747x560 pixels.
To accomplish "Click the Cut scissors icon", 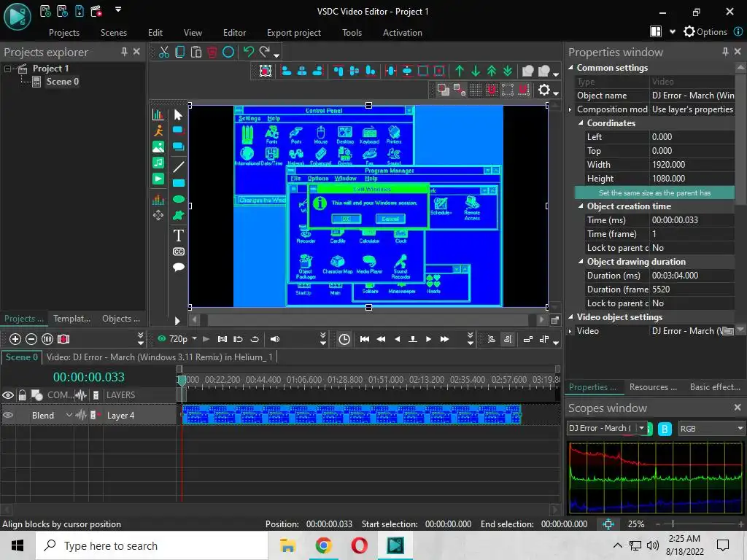I will (x=164, y=52).
